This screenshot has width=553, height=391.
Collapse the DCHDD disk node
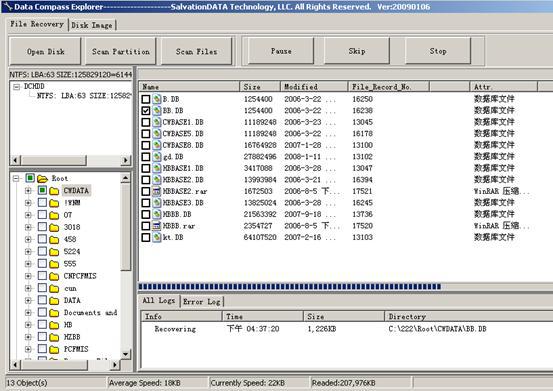tap(17, 87)
